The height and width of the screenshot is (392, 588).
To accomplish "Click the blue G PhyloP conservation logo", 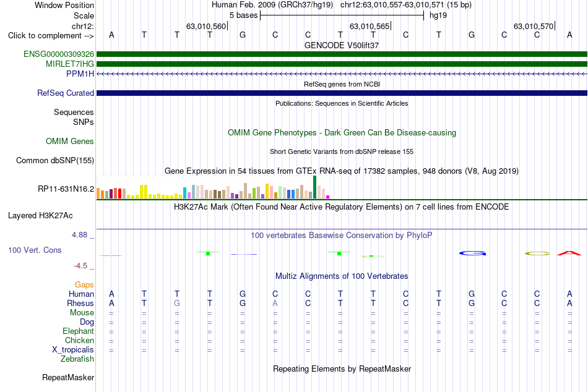I will coord(472,254).
